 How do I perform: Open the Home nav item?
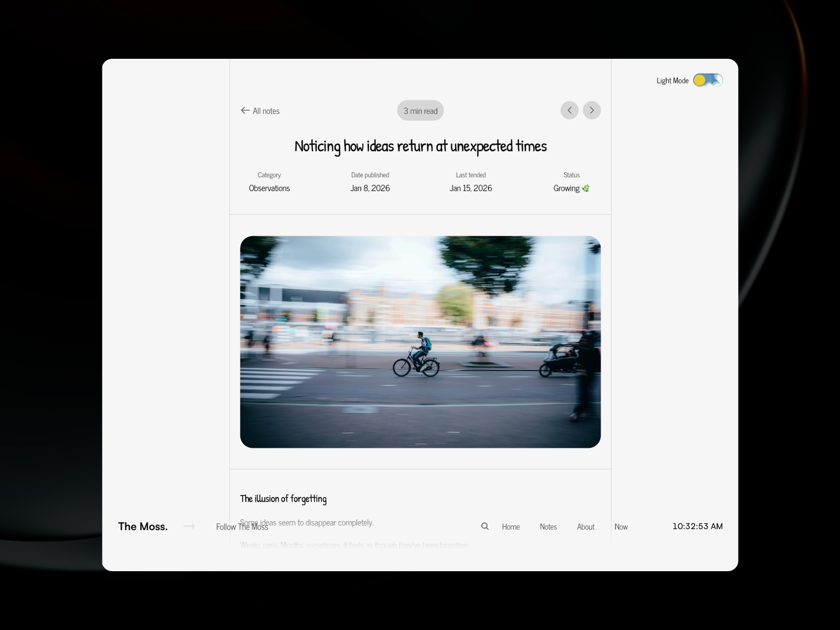click(510, 527)
